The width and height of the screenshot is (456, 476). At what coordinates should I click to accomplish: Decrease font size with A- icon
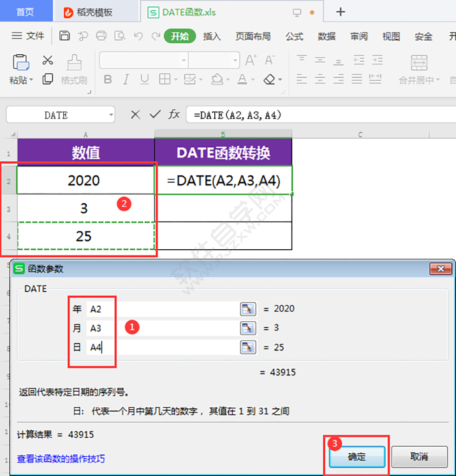coord(270,60)
